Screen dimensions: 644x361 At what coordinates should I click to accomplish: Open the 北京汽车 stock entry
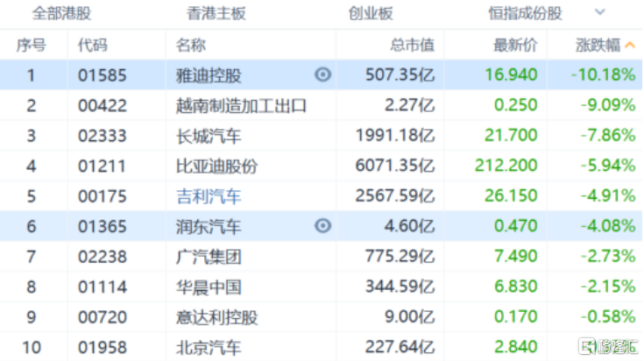point(208,347)
